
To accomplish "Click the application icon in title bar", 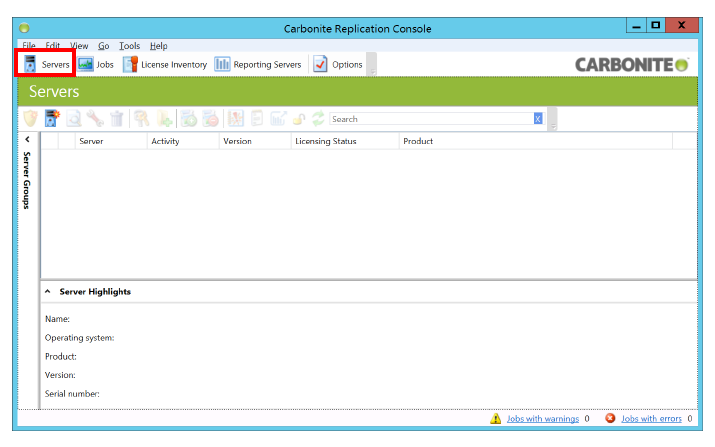I will [24, 28].
